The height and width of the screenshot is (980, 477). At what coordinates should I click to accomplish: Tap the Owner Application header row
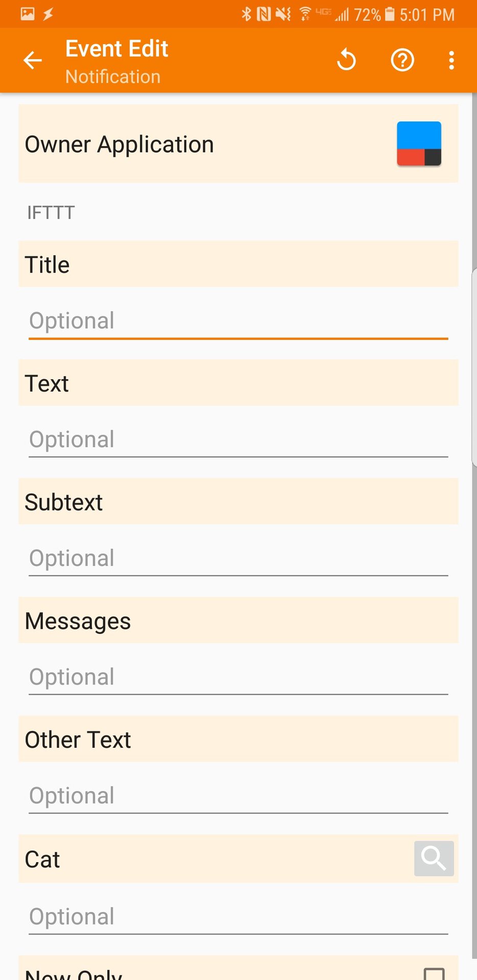tap(204, 144)
